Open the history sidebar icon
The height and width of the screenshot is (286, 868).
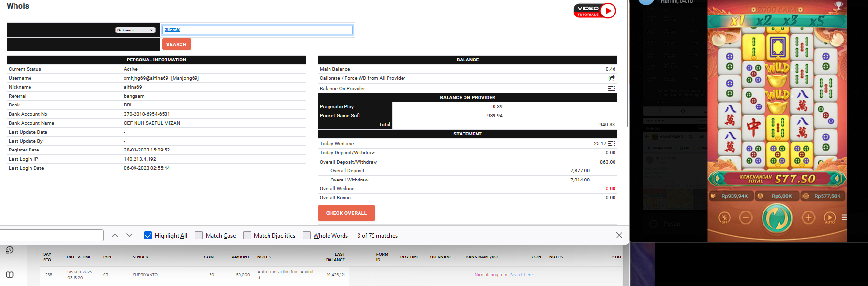pos(9,250)
